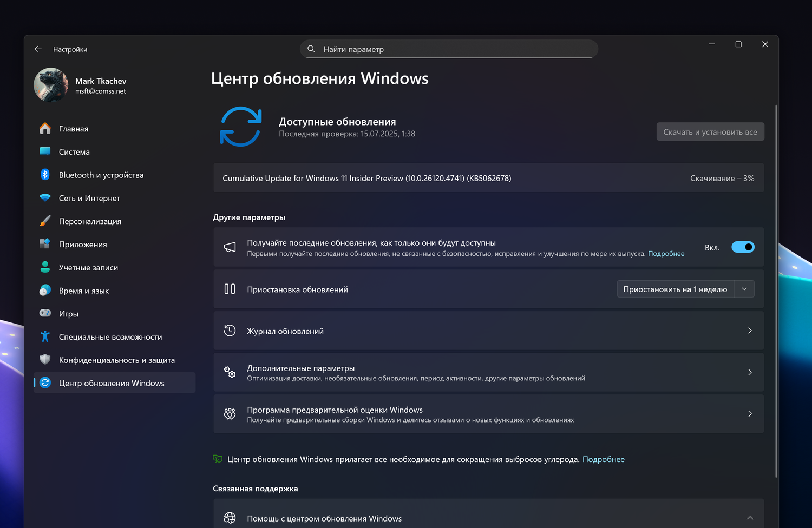Click the megaphone icon for latest updates
812x528 pixels.
click(x=230, y=247)
